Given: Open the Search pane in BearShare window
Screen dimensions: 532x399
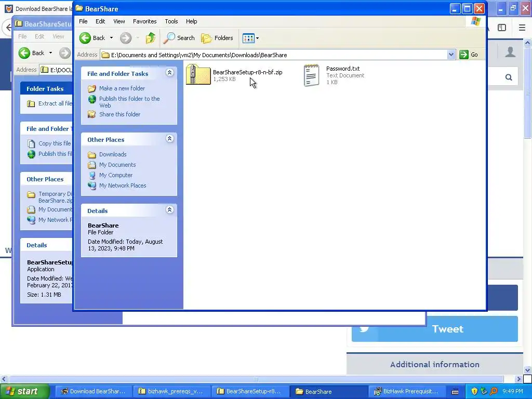Looking at the screenshot, I should tap(179, 38).
